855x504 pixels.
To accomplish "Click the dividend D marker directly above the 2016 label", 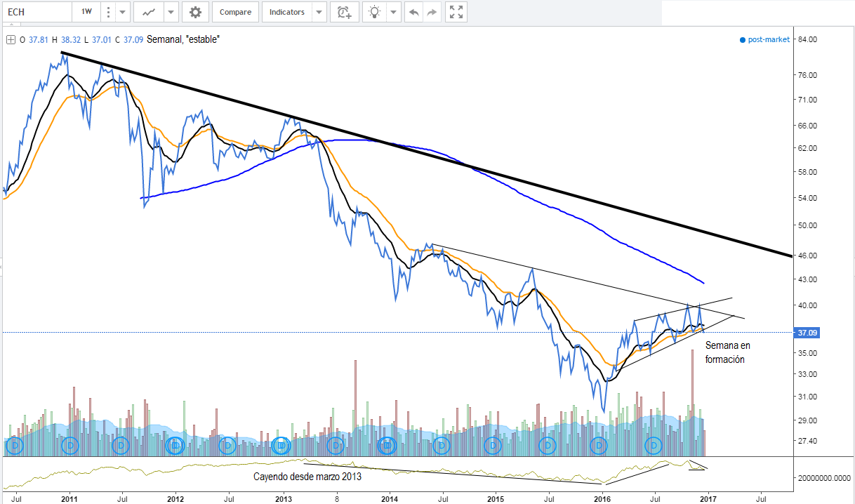I will click(599, 445).
